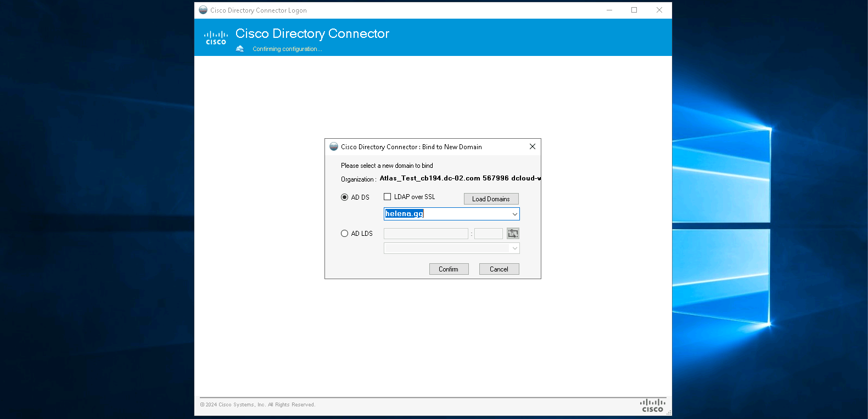Maximize the Cisco Directory Connector Logon window
Screen dimensions: 868x419
click(634, 10)
